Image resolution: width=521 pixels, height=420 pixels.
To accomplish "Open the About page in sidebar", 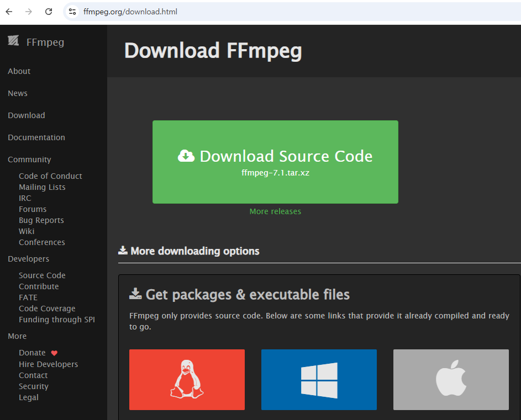I will (19, 71).
